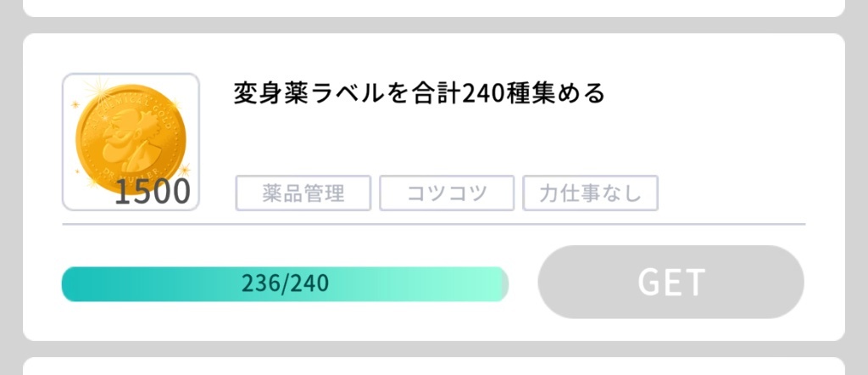Select the 薬品管理 tag
The height and width of the screenshot is (375, 868).
click(x=303, y=193)
